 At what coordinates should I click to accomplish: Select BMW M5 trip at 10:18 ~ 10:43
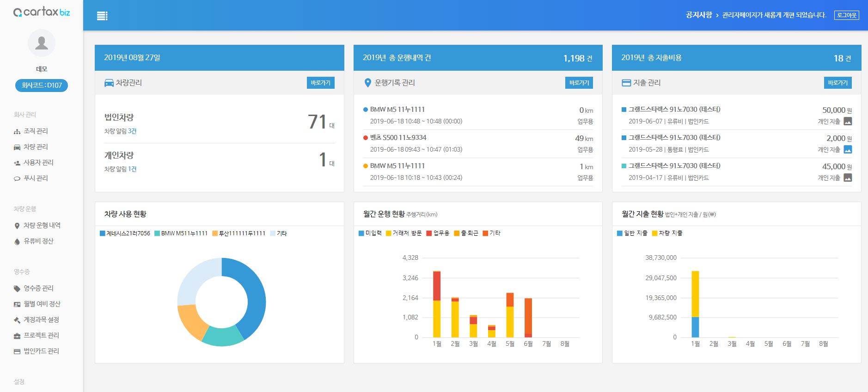click(478, 171)
